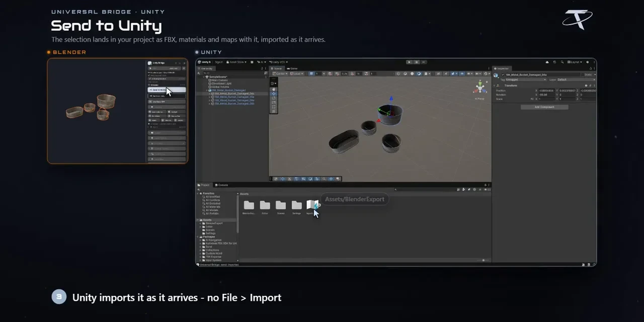Open the undo history icon
644x322 pixels.
(554, 62)
